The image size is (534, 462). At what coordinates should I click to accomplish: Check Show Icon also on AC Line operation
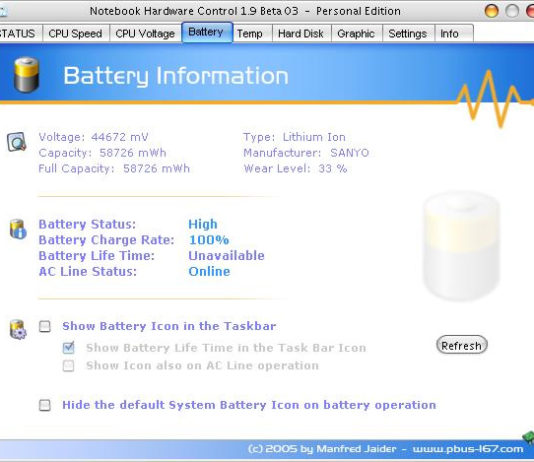point(68,365)
